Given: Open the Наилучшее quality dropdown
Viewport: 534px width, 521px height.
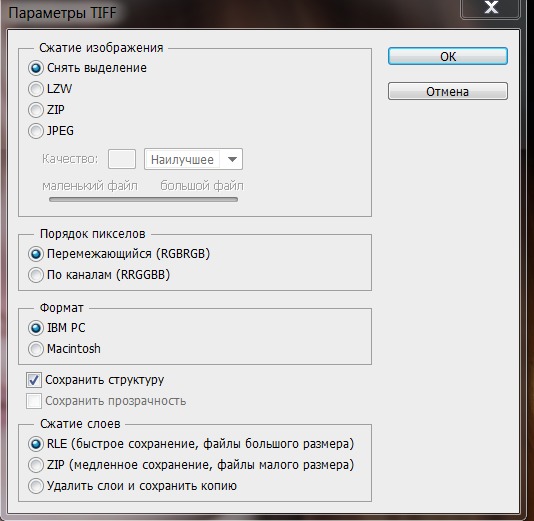Looking at the screenshot, I should tap(193, 159).
